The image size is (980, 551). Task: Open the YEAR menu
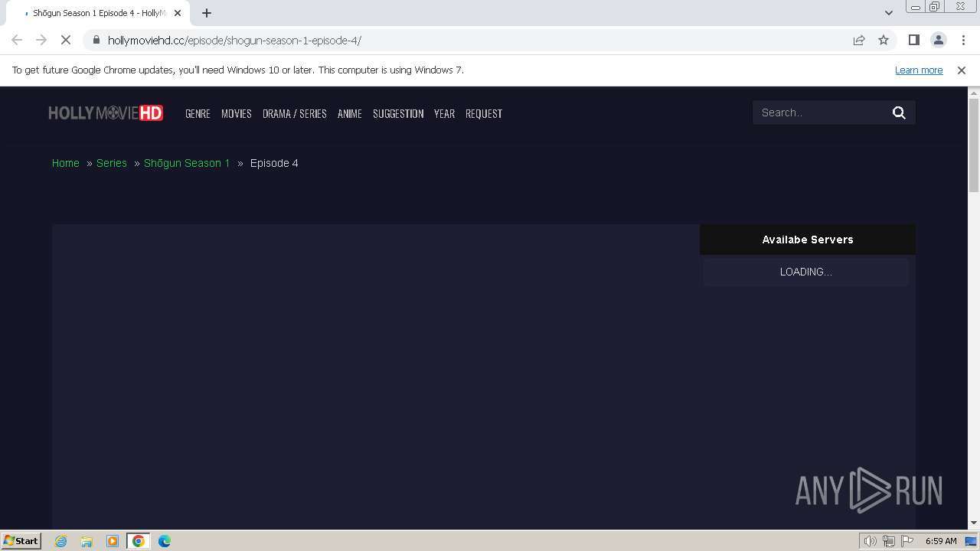pyautogui.click(x=444, y=113)
